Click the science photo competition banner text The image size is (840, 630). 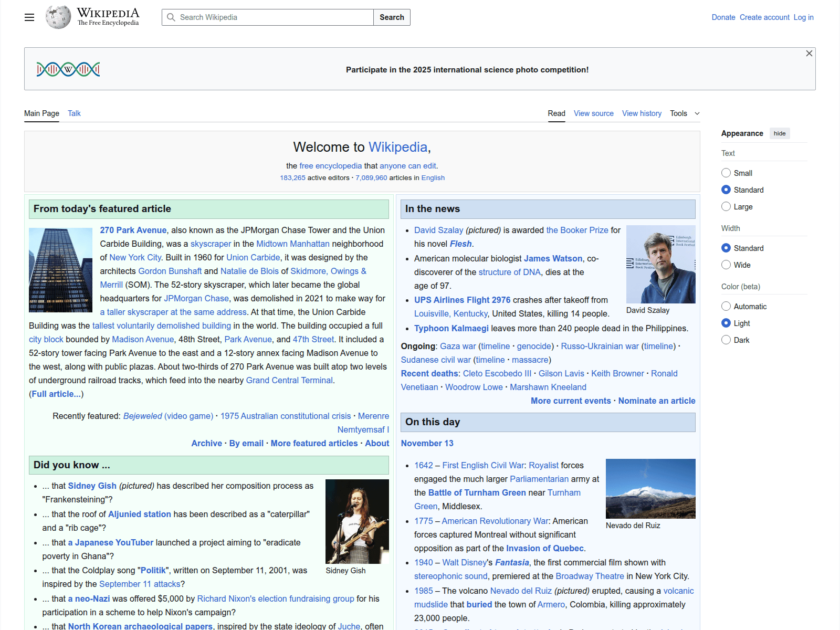pyautogui.click(x=467, y=69)
